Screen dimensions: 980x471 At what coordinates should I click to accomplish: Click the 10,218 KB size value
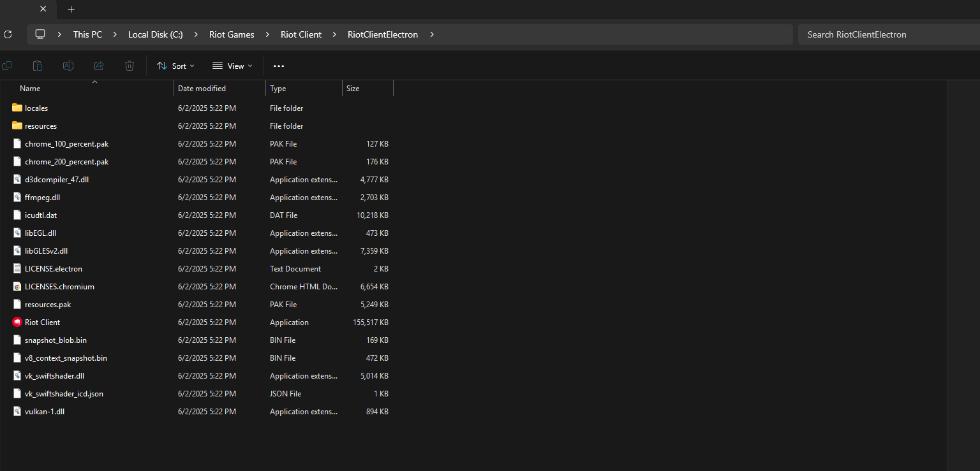(x=373, y=215)
